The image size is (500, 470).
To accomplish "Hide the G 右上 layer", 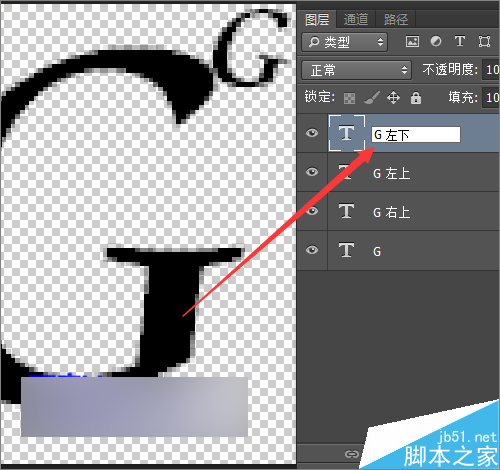I will click(312, 211).
